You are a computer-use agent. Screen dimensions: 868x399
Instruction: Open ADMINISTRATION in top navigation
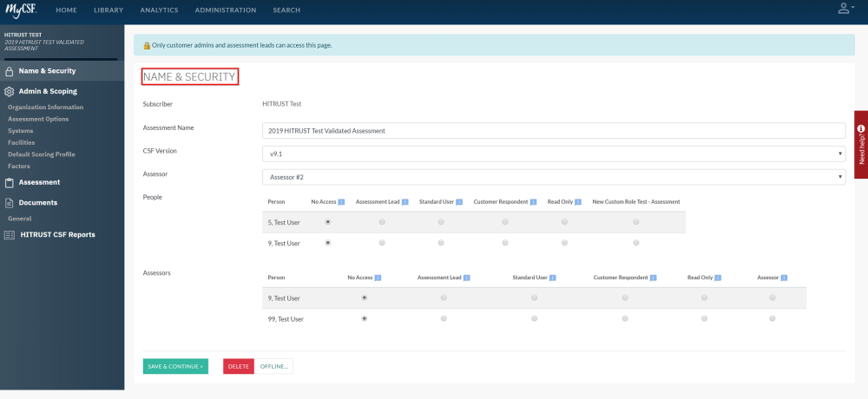pos(226,10)
